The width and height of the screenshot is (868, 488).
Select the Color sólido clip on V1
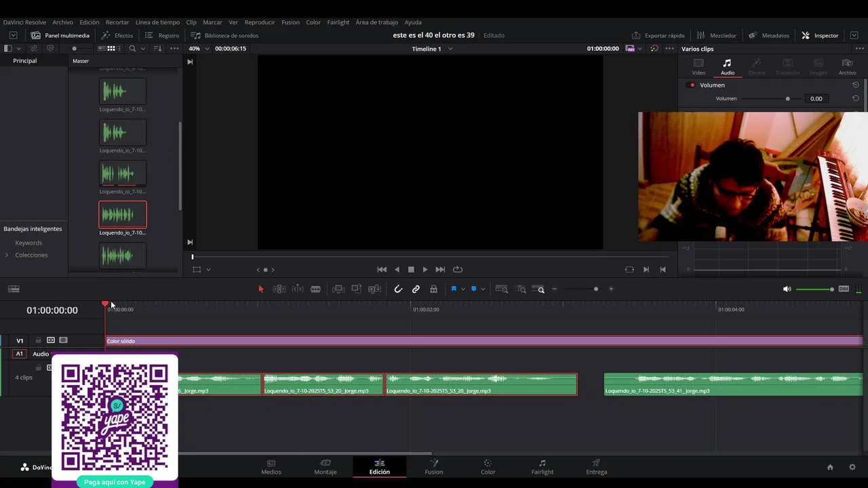484,341
